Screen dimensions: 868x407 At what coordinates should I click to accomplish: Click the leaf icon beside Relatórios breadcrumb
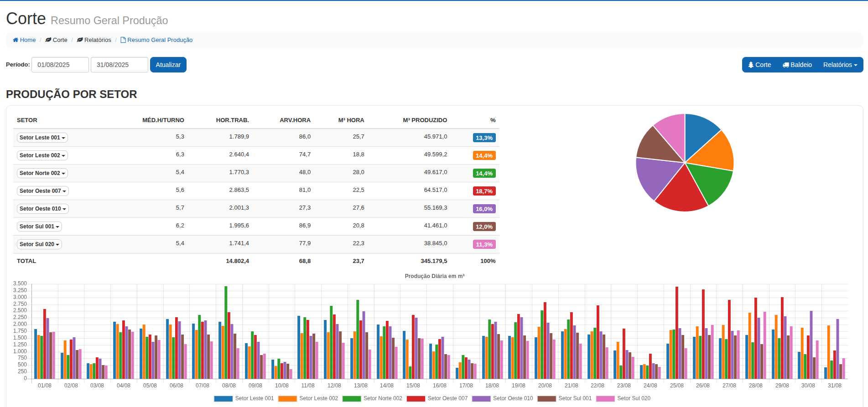(80, 40)
